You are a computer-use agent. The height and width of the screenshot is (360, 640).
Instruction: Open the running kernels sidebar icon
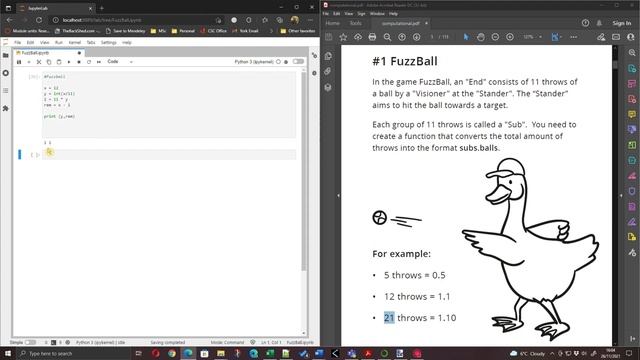(x=6, y=73)
